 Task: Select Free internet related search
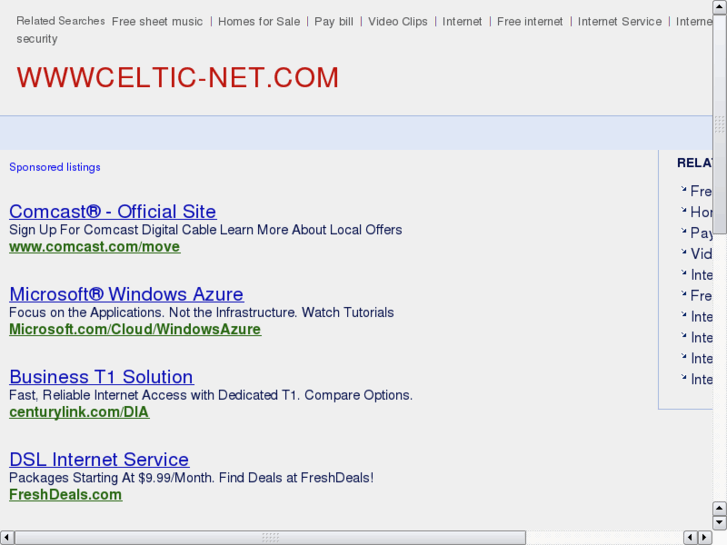(x=530, y=21)
